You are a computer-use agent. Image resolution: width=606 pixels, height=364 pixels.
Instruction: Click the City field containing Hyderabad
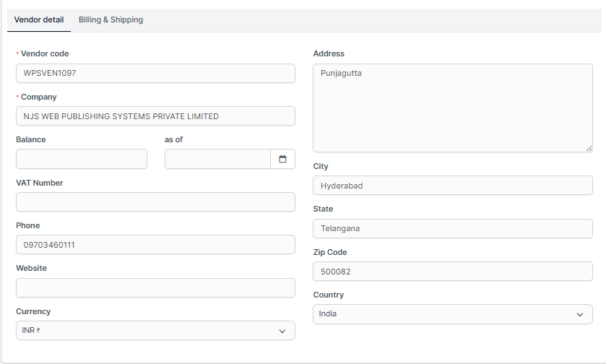click(452, 186)
